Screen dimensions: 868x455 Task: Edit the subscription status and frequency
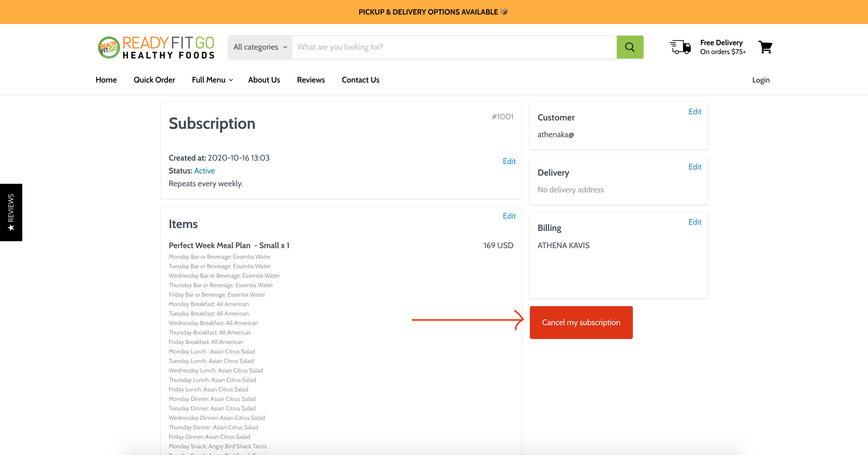pos(509,161)
